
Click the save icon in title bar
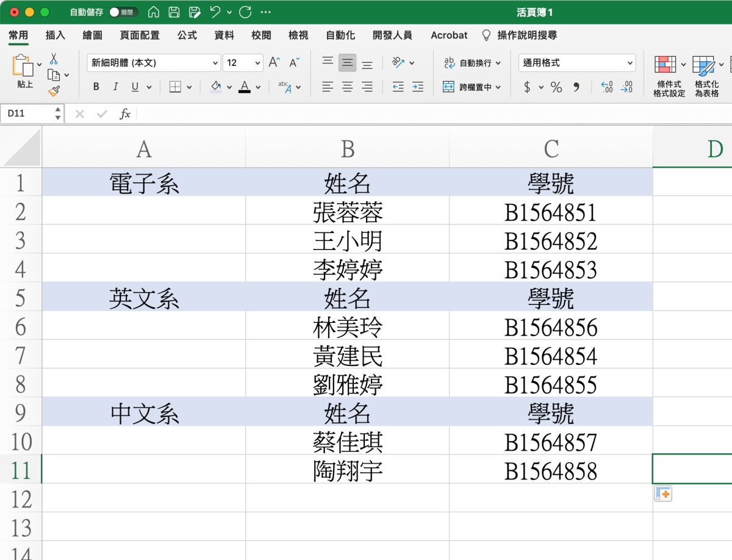[x=174, y=12]
